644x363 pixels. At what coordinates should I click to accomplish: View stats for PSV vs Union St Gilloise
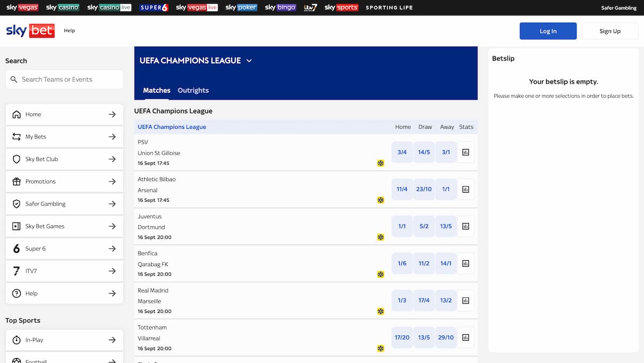pyautogui.click(x=466, y=152)
